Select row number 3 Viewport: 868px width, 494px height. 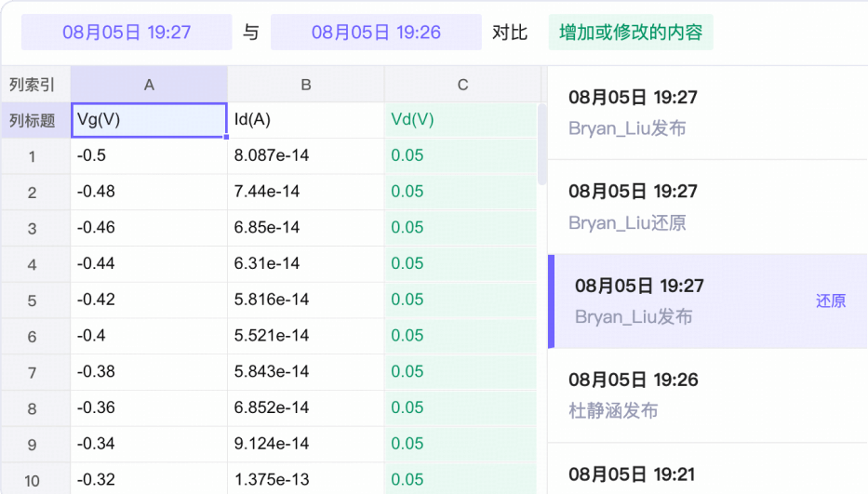35,228
